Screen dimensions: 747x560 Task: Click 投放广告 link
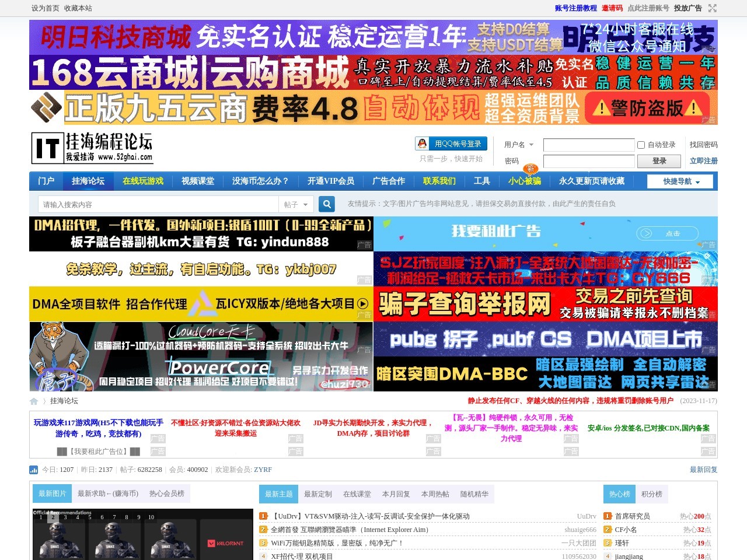tap(688, 8)
